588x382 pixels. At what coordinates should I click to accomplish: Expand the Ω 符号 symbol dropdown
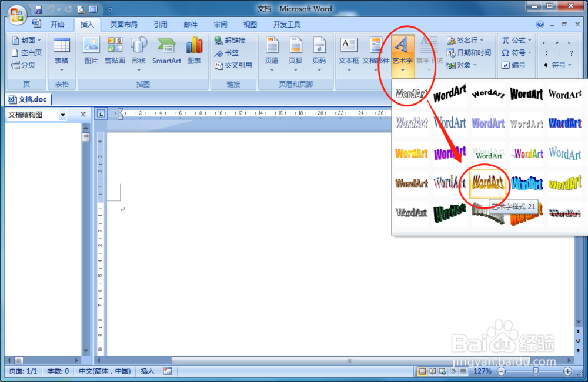(530, 53)
